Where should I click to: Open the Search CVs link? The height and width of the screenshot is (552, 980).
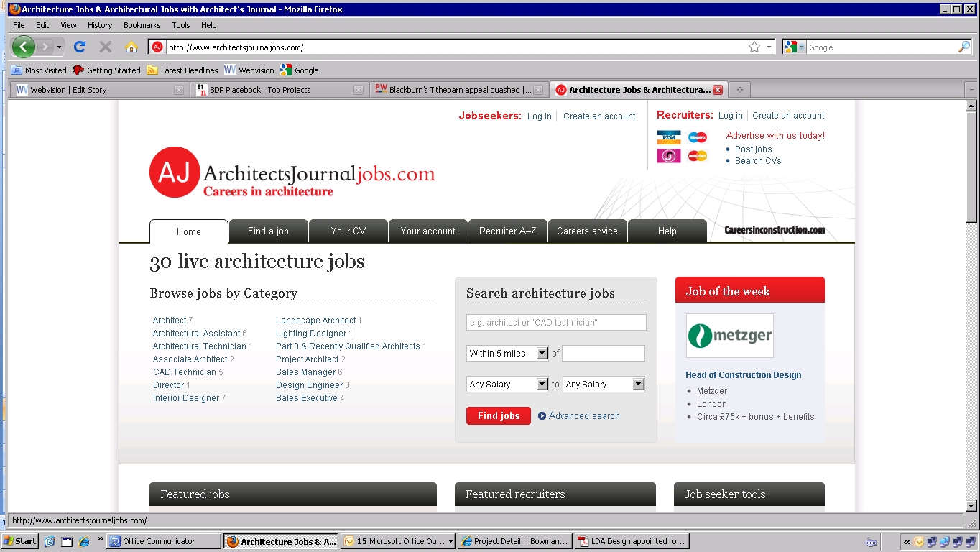758,160
